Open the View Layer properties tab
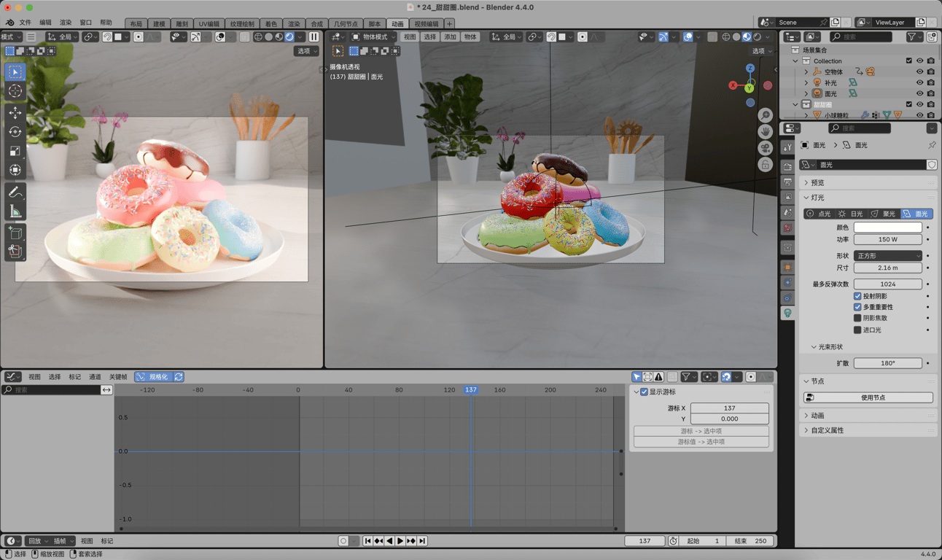942x560 pixels. (x=787, y=197)
